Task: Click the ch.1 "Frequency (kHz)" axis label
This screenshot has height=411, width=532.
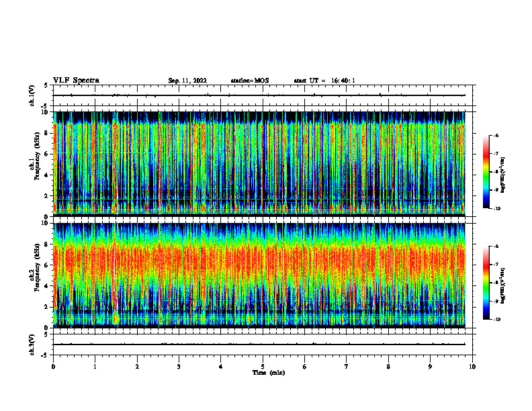Action: point(36,155)
